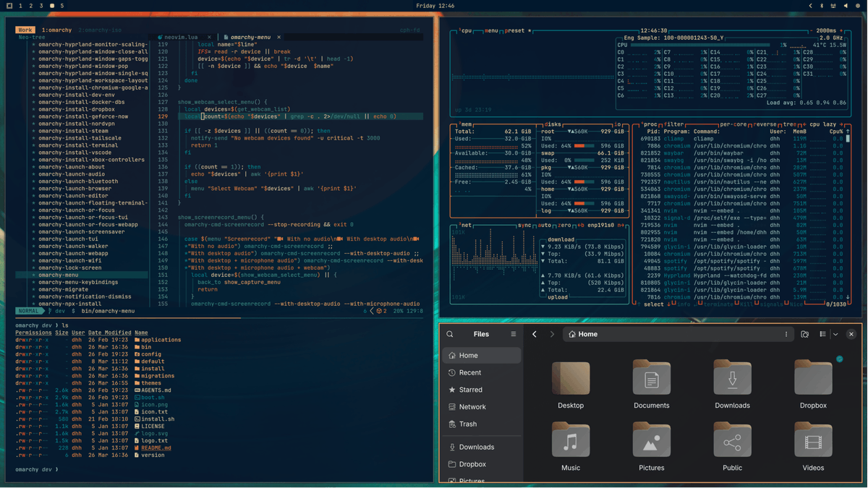This screenshot has height=488, width=868.
Task: Open the Home path bar's three-dot menu
Action: (786, 334)
